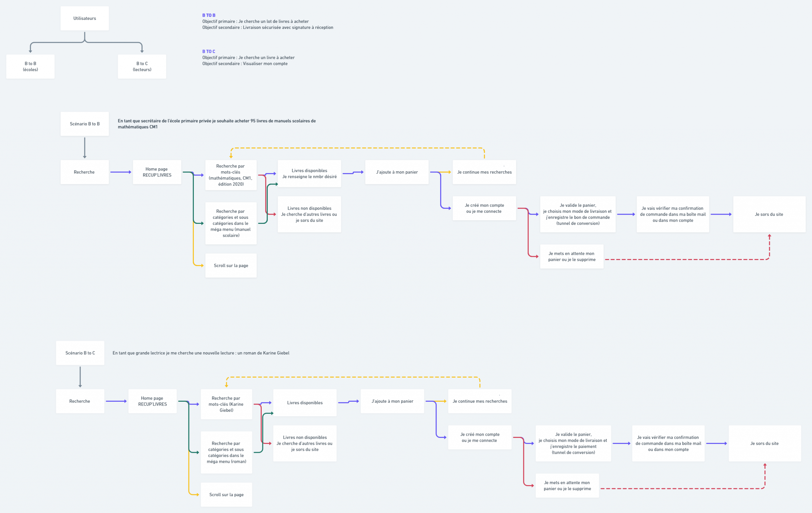The width and height of the screenshot is (812, 513).
Task: Click the 'En tant que secrétaire de l'école' description
Action: click(x=217, y=124)
